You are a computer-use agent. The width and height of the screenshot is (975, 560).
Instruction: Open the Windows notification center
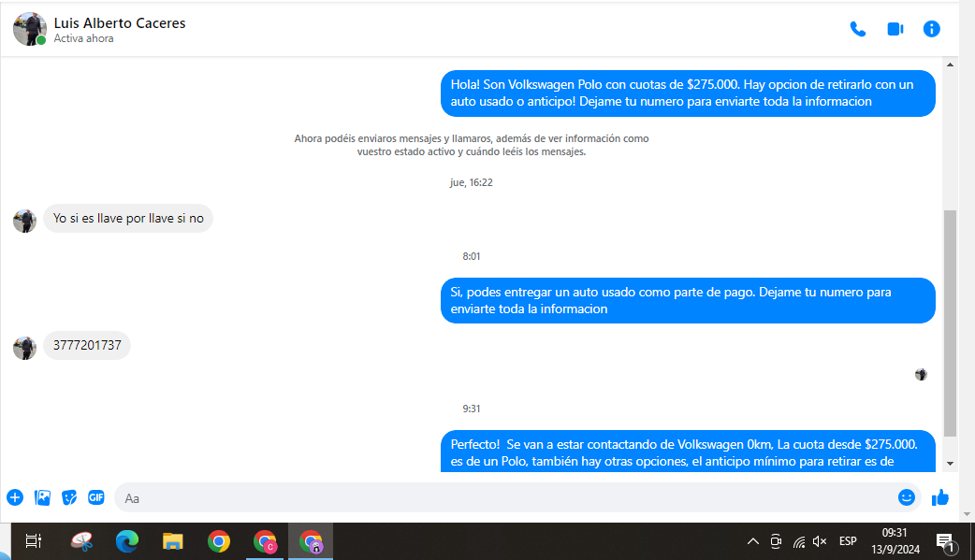(946, 542)
